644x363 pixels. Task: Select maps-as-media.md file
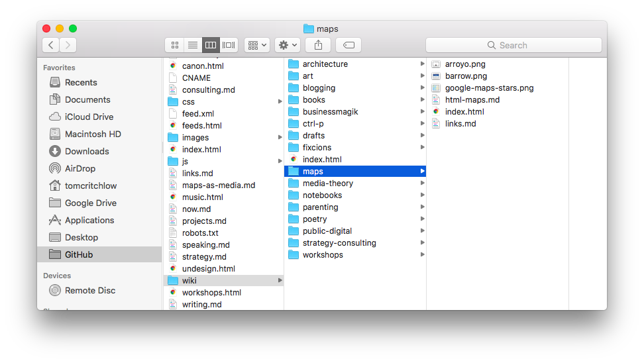click(x=223, y=185)
